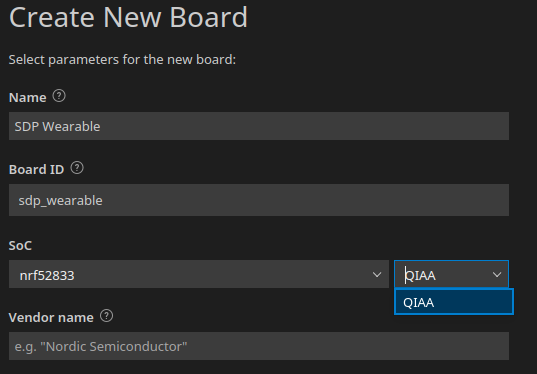Click the Create New Board heading

pos(128,17)
